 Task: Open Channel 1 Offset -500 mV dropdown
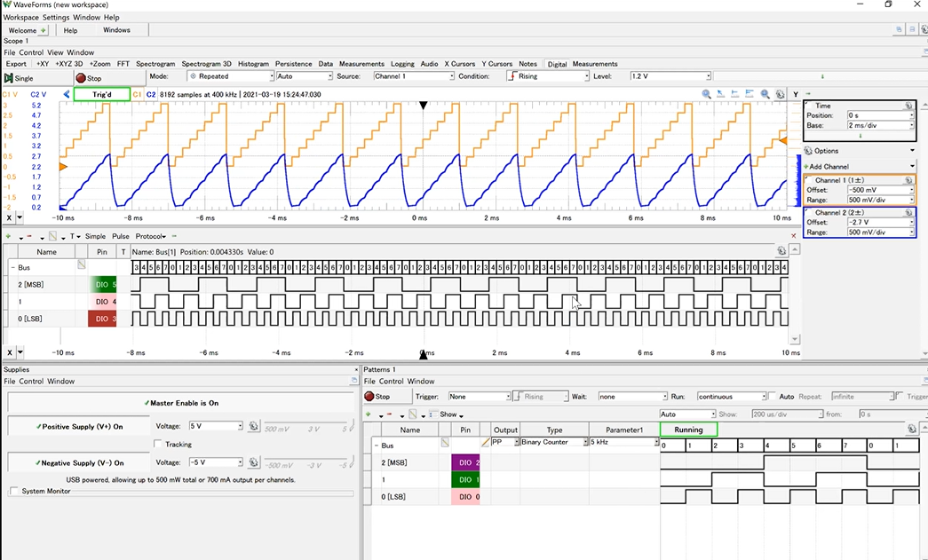880,190
